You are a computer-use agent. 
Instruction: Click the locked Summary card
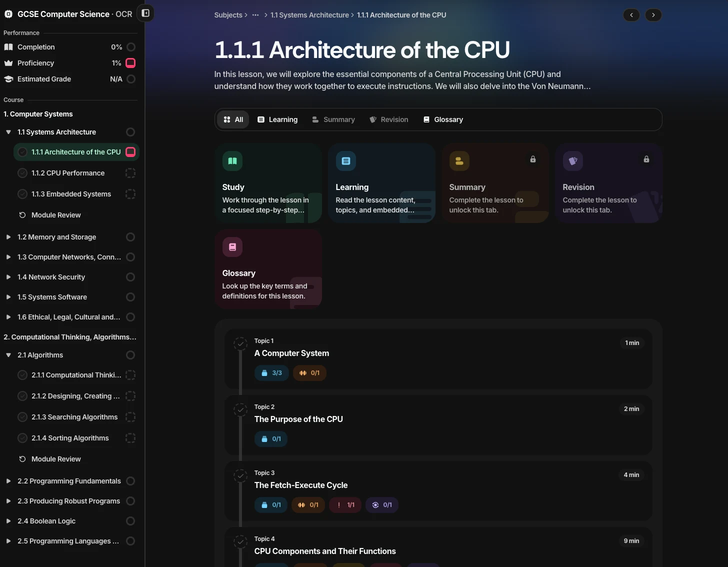pyautogui.click(x=495, y=183)
